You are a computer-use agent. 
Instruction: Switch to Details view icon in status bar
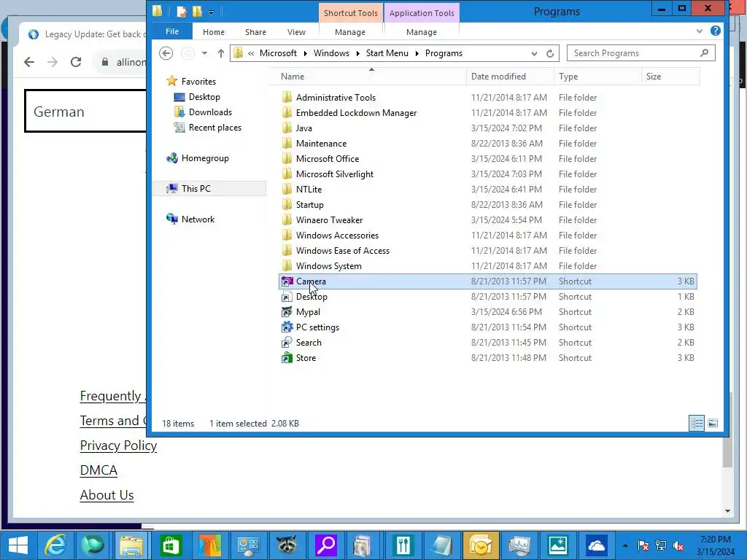click(x=697, y=423)
